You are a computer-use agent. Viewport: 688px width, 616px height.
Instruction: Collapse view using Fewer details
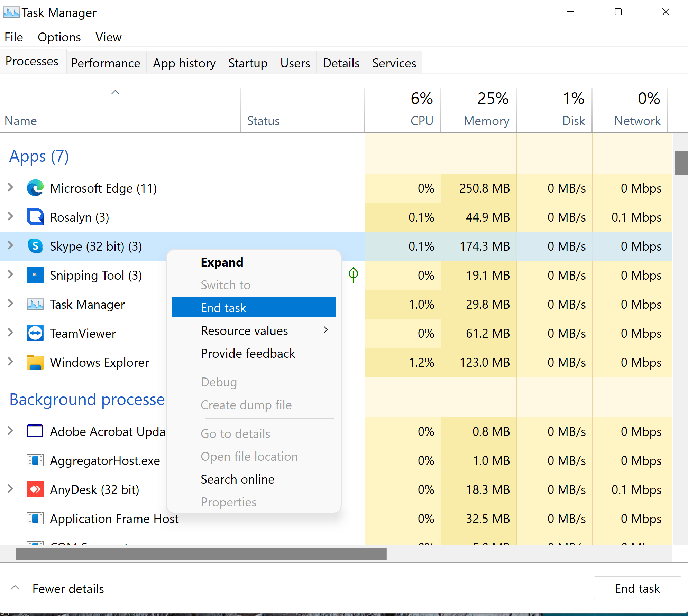click(57, 589)
